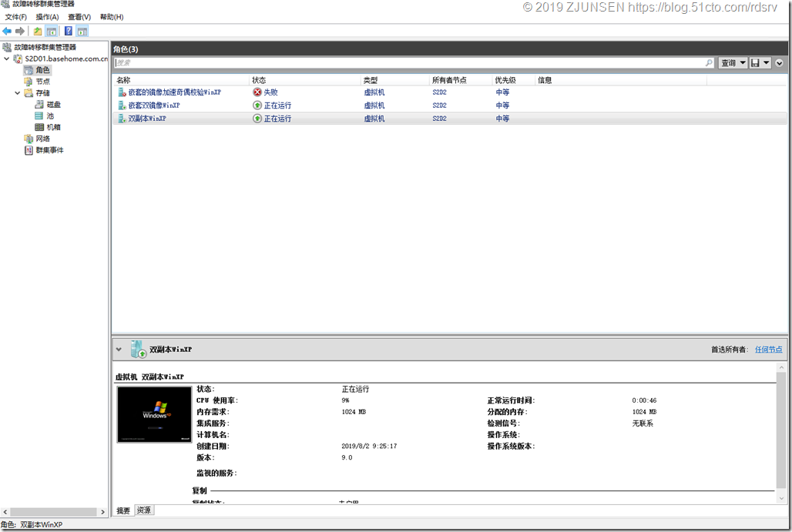The width and height of the screenshot is (792, 532).
Task: Select the root 故障转移群集管理器 tree node
Action: [x=45, y=47]
